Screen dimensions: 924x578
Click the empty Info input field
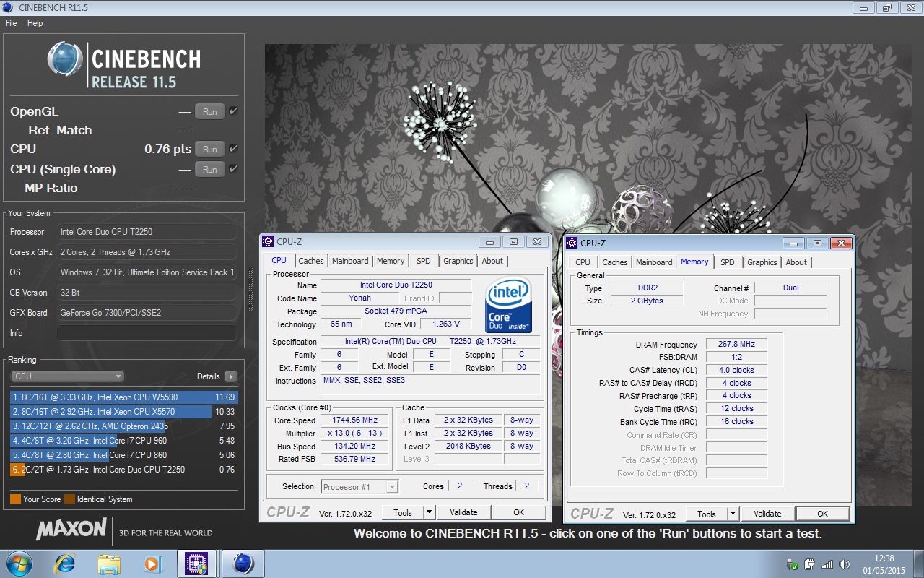[x=147, y=333]
